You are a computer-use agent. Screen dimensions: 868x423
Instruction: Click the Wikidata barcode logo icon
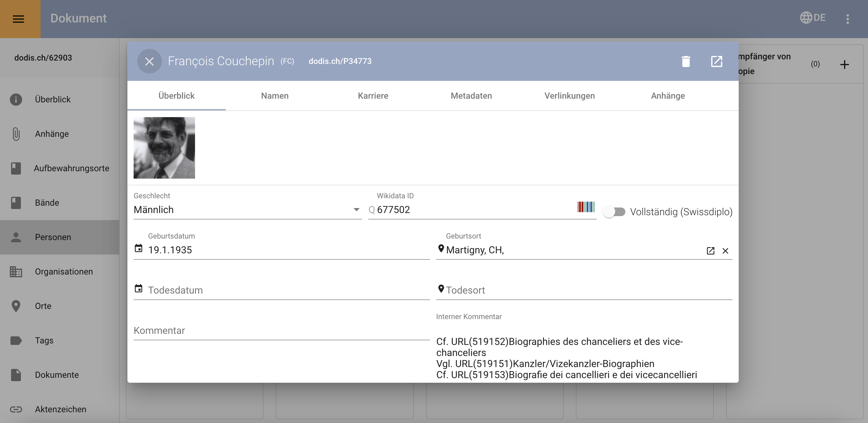(x=586, y=207)
